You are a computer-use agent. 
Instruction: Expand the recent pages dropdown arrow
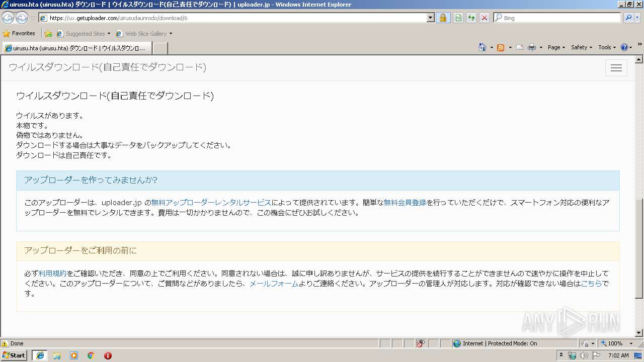[x=33, y=18]
